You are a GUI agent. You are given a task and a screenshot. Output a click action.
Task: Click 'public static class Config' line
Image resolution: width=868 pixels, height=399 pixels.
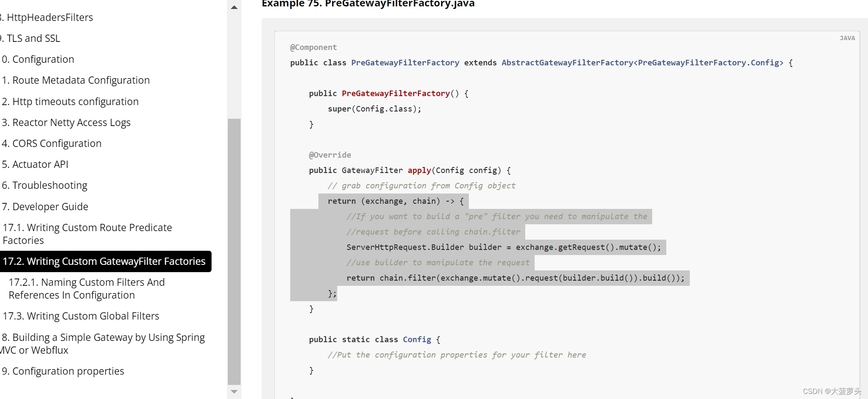(x=374, y=340)
